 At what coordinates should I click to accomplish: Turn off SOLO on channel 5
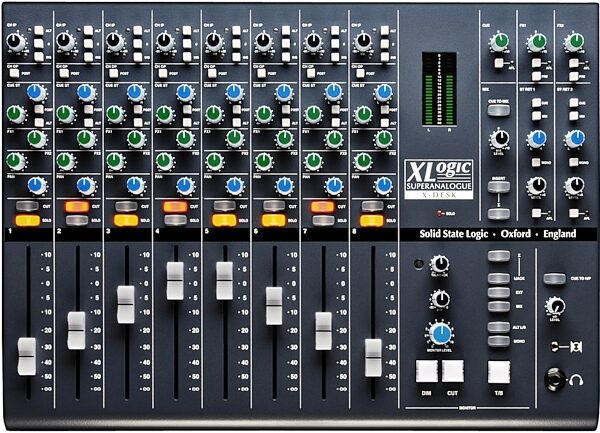click(224, 220)
